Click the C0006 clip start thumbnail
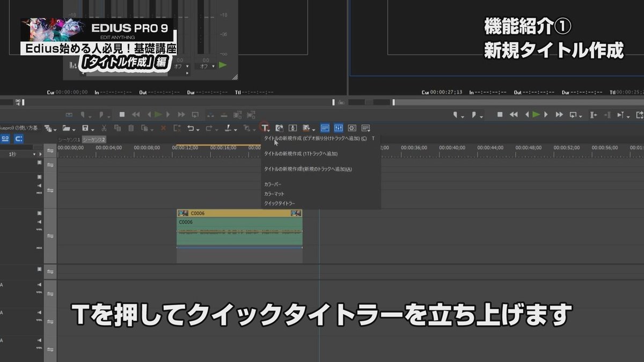The width and height of the screenshot is (644, 362). (x=182, y=213)
